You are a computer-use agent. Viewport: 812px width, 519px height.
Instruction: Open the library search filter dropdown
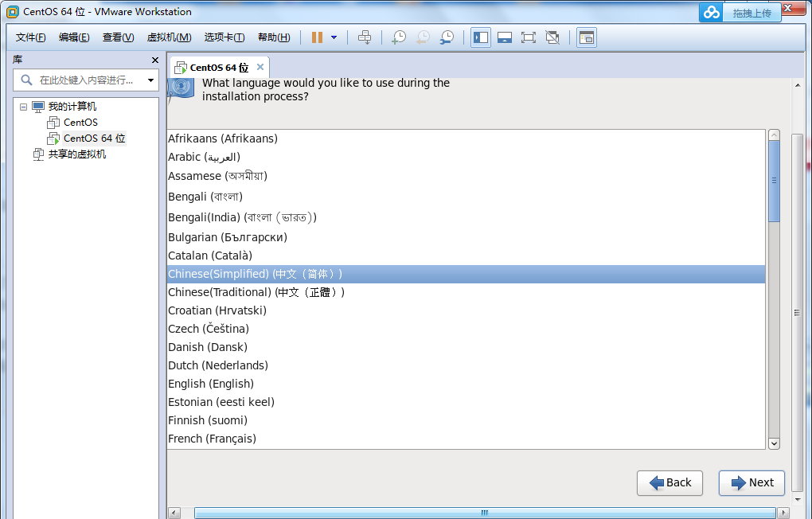tap(150, 80)
